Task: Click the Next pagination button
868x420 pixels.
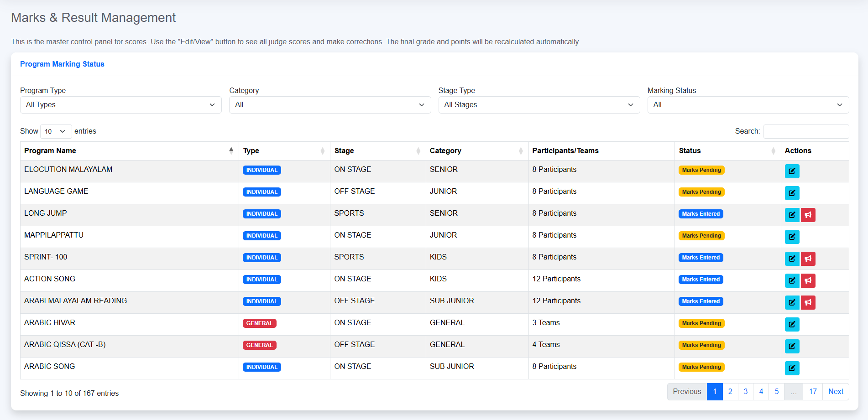Action: [835, 392]
